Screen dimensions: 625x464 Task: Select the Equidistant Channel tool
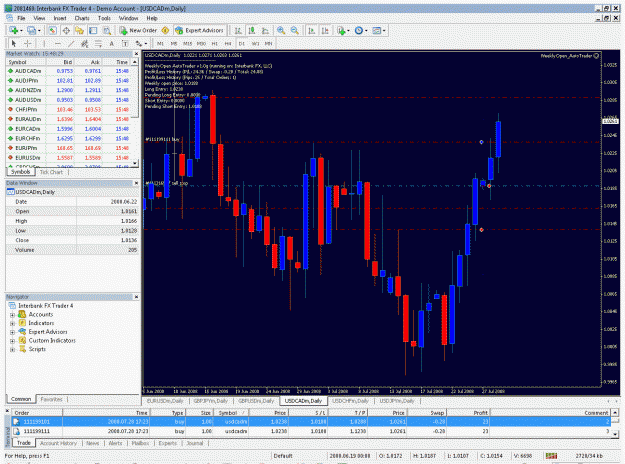[x=85, y=43]
